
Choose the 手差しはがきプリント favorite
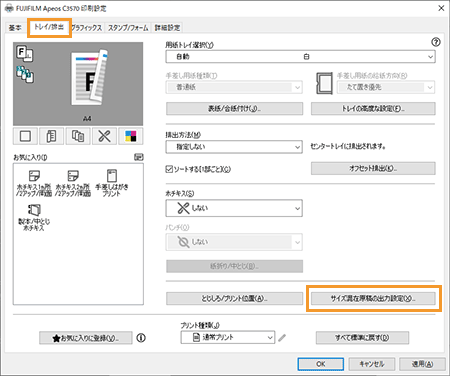pyautogui.click(x=112, y=183)
